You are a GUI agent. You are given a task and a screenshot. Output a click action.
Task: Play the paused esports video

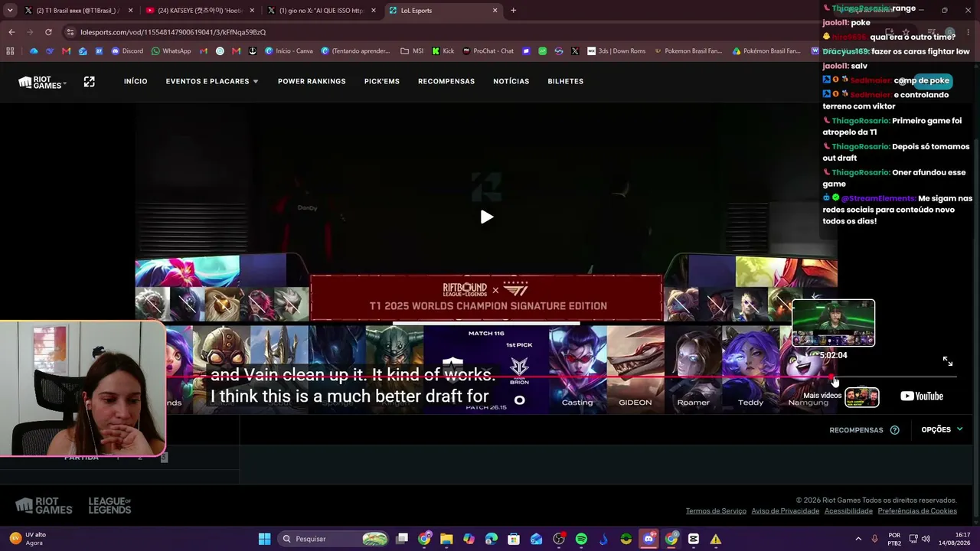pos(487,217)
